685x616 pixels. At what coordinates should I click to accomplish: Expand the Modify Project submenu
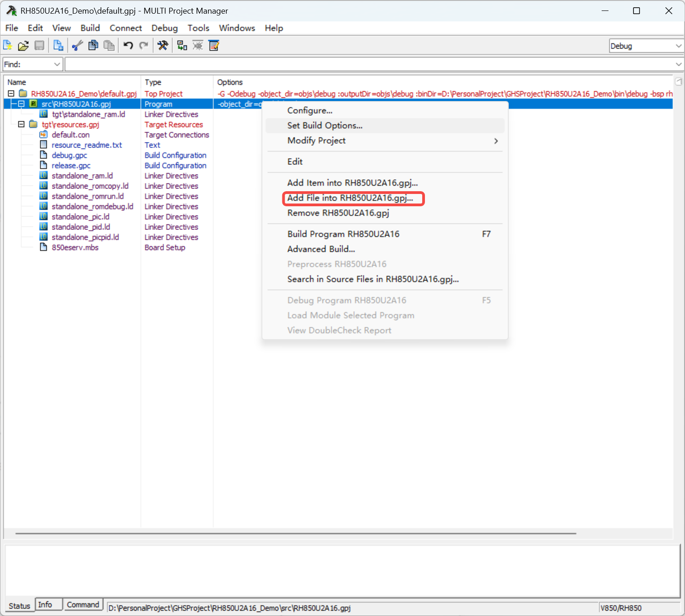tap(385, 141)
